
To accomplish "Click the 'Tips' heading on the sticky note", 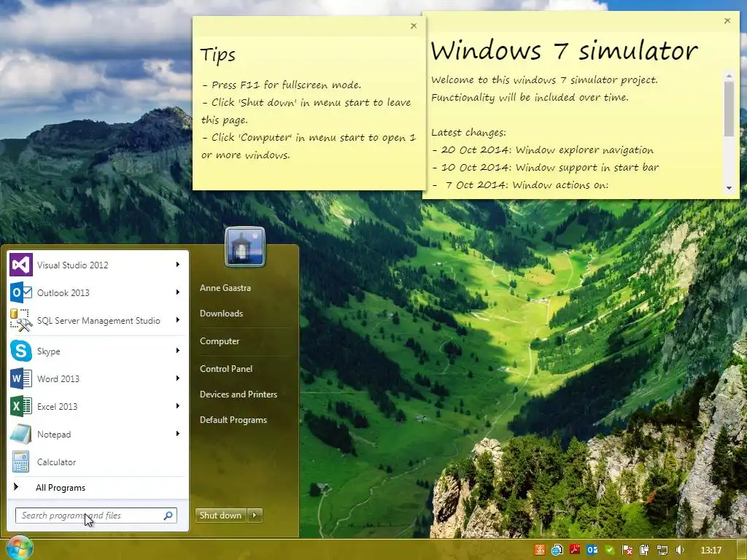I will pos(217,55).
